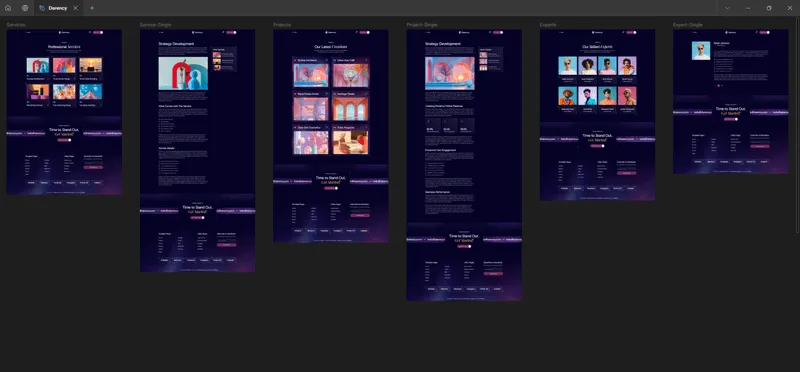800x372 pixels.
Task: Select the Service Single frame label
Action: (156, 24)
